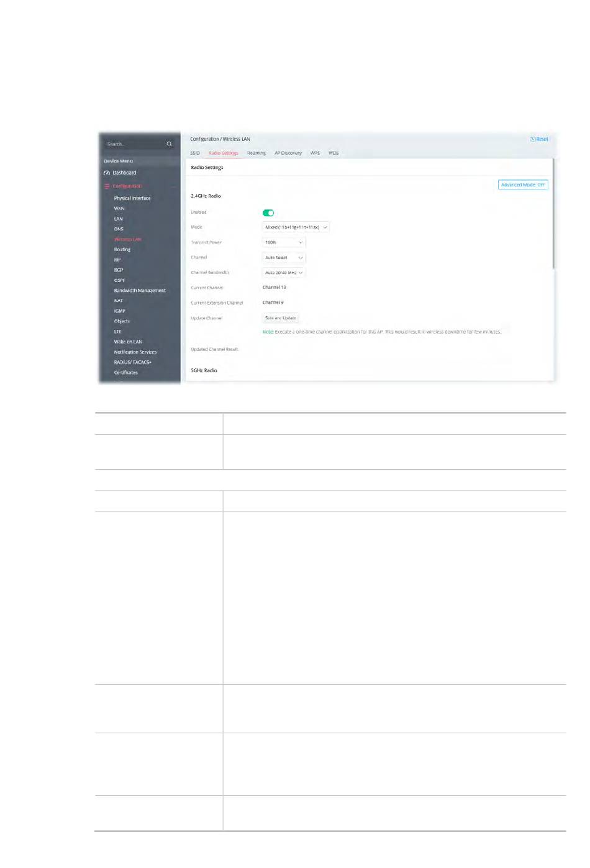Image resolution: width=590 pixels, height=868 pixels.
Task: Open IGMP in the sidebar
Action: point(120,311)
